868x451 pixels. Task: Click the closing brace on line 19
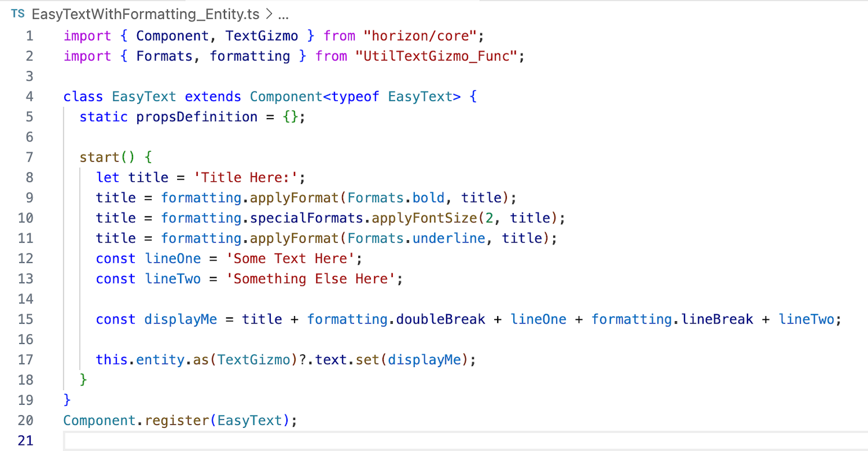pyautogui.click(x=67, y=401)
